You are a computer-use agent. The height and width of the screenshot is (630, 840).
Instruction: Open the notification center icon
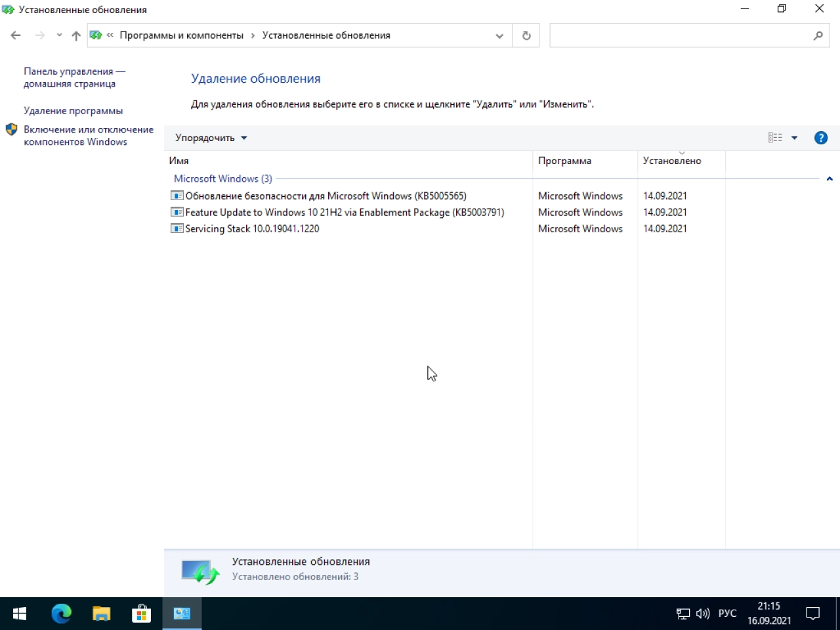tap(813, 614)
